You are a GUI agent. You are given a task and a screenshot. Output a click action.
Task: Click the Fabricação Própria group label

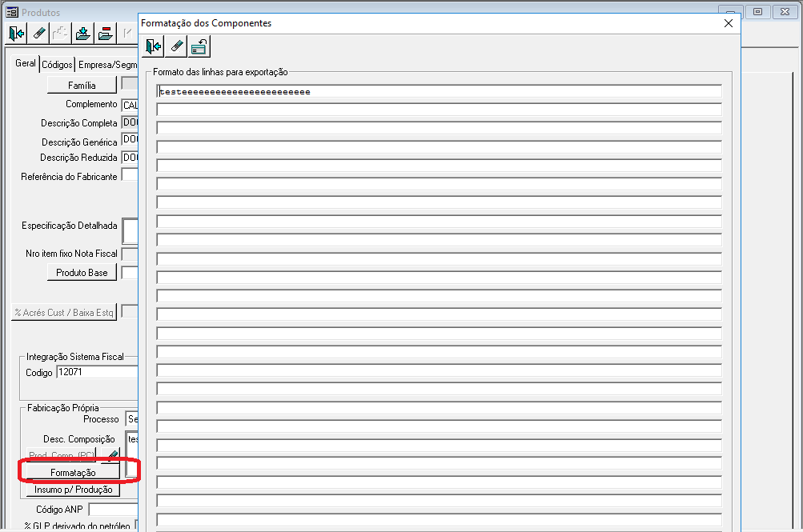tap(63, 408)
